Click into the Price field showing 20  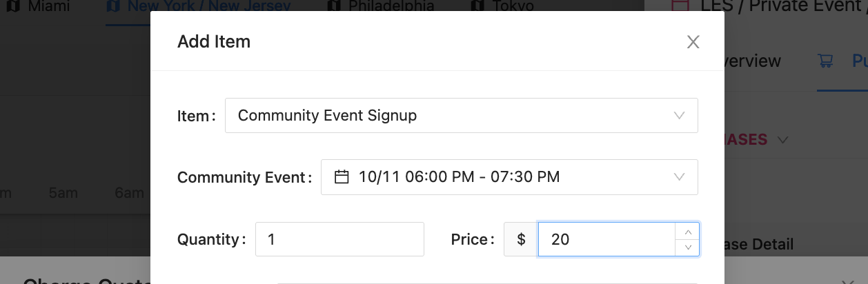point(606,239)
